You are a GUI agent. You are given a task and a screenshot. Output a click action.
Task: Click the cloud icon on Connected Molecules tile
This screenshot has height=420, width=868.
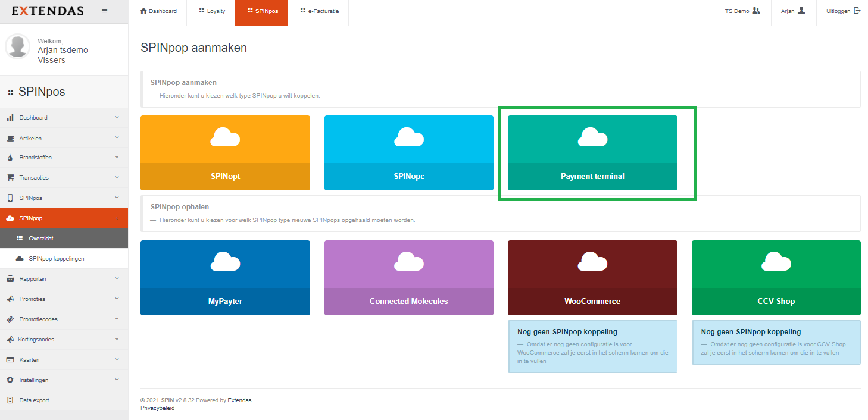pos(409,262)
